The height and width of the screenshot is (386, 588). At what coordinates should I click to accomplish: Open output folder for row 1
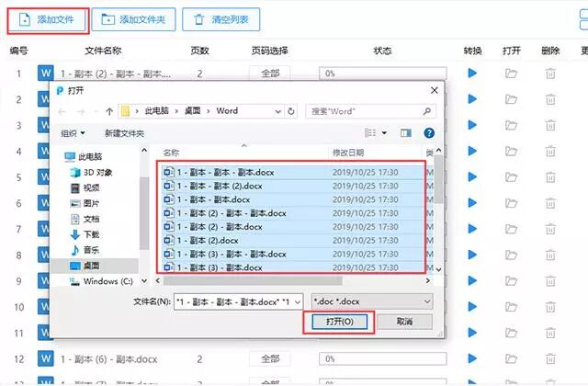[511, 74]
